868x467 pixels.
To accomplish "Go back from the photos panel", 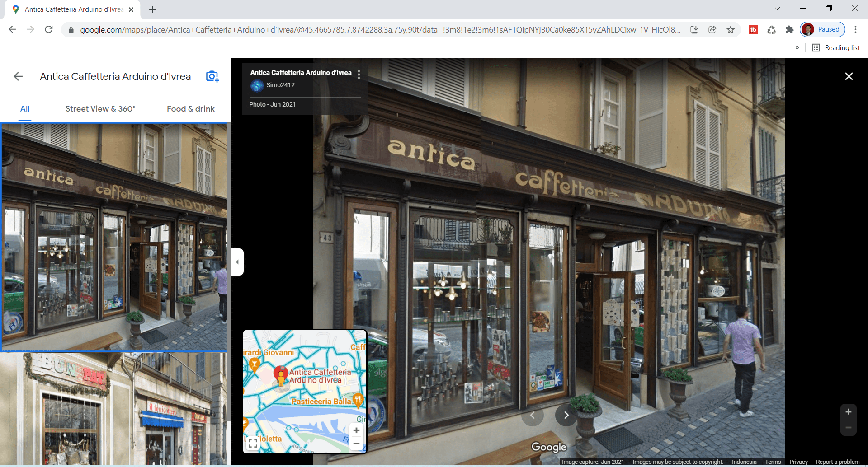I will coord(18,76).
